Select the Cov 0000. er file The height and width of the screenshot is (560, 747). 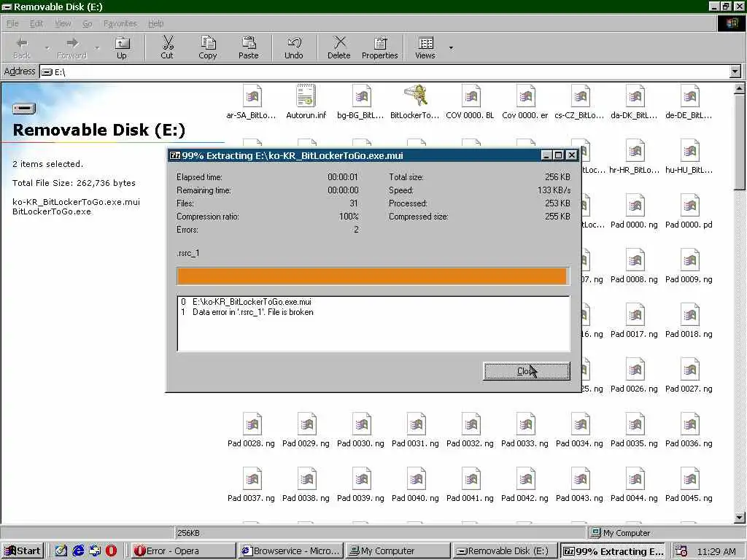[525, 101]
